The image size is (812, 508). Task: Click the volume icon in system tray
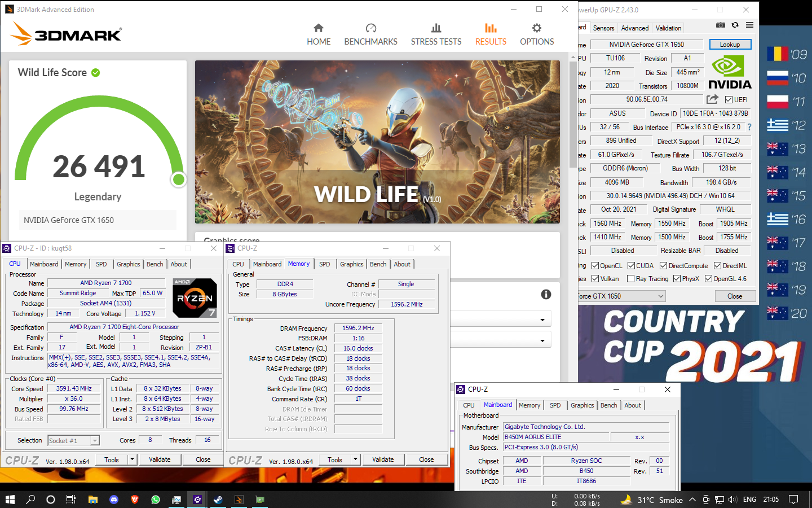732,500
